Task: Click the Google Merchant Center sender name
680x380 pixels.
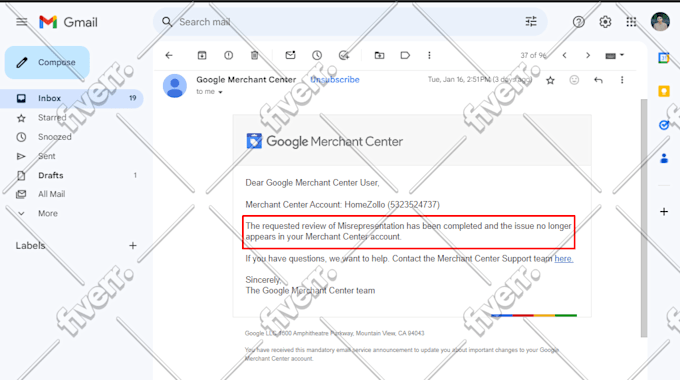Action: click(246, 80)
